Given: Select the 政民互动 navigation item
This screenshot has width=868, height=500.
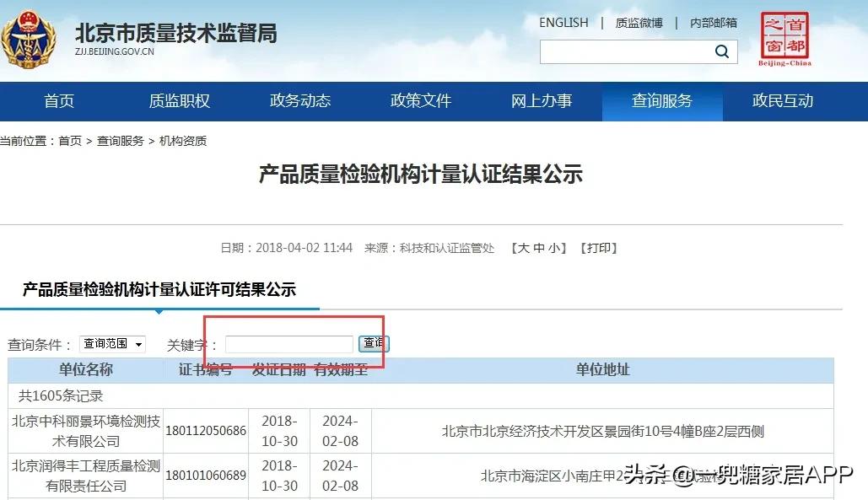Looking at the screenshot, I should [783, 101].
